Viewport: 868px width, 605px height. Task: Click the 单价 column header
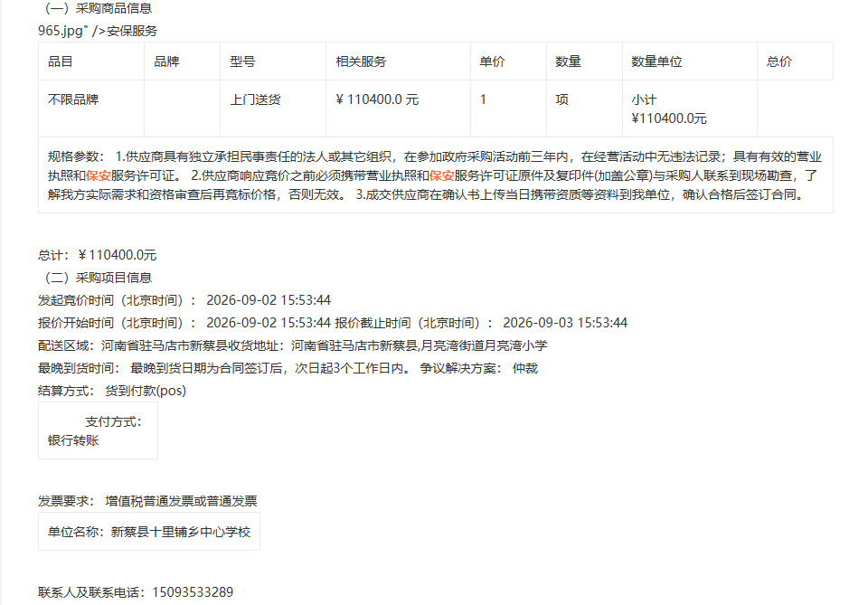click(x=508, y=61)
